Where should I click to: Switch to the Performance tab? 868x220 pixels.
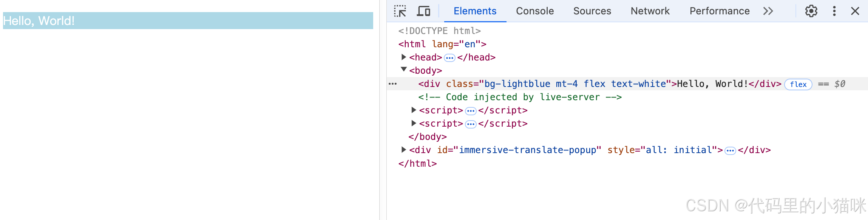(x=720, y=11)
